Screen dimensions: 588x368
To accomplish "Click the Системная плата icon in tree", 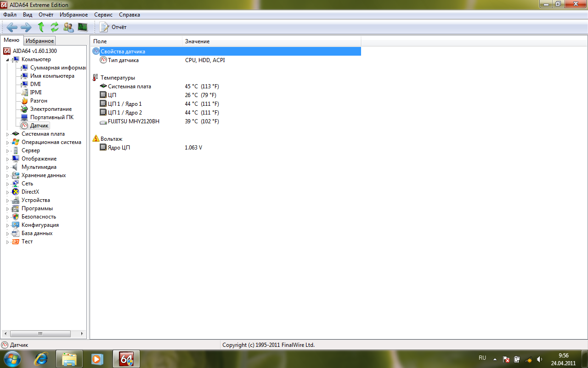I will (x=16, y=134).
